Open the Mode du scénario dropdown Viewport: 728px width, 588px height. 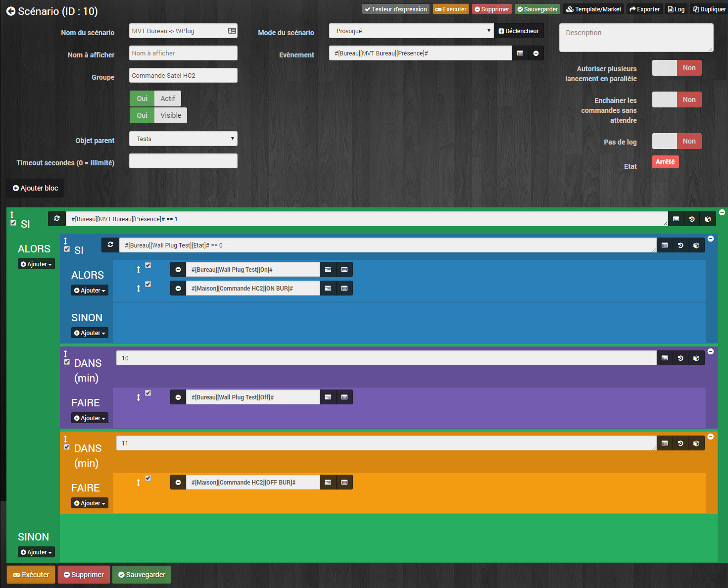point(412,31)
